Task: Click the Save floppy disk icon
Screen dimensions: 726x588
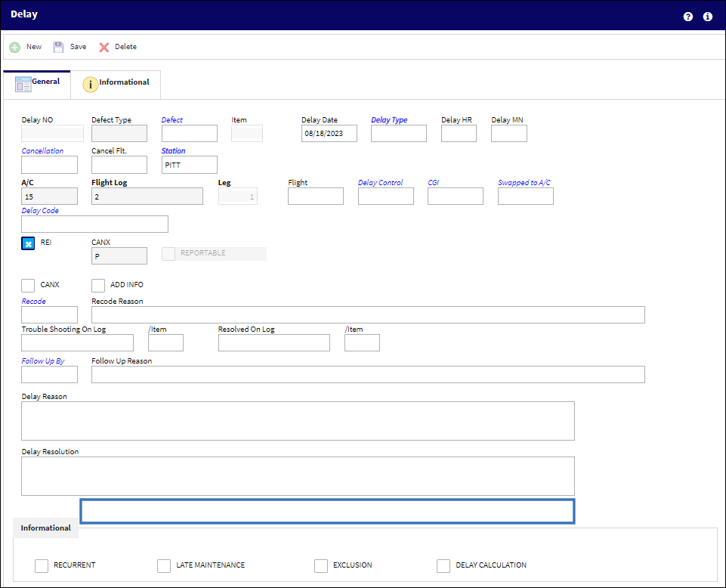Action: pyautogui.click(x=58, y=48)
